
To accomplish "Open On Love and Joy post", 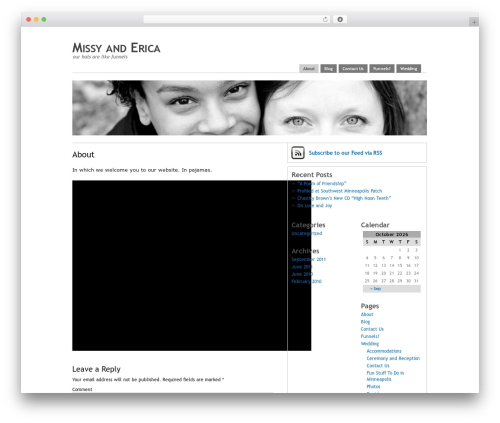I will point(314,206).
